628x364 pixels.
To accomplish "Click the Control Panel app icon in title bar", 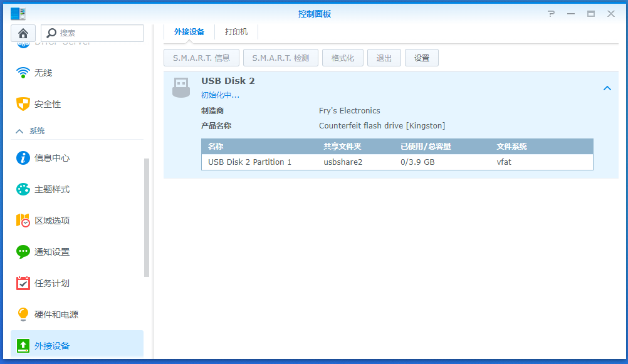I will click(18, 14).
